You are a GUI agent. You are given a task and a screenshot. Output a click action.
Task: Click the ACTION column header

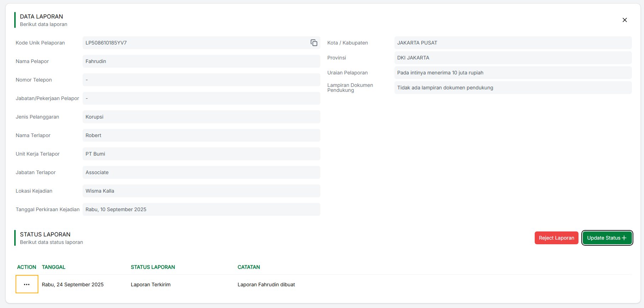click(x=27, y=267)
